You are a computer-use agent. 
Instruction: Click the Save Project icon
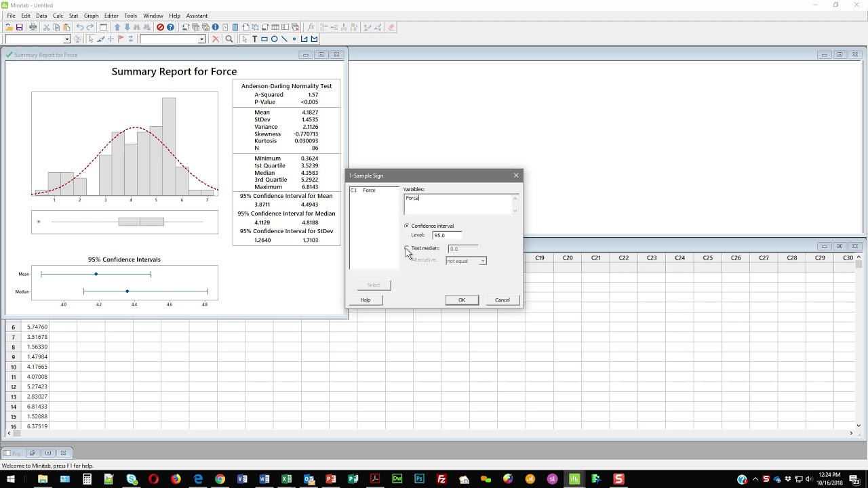click(19, 27)
